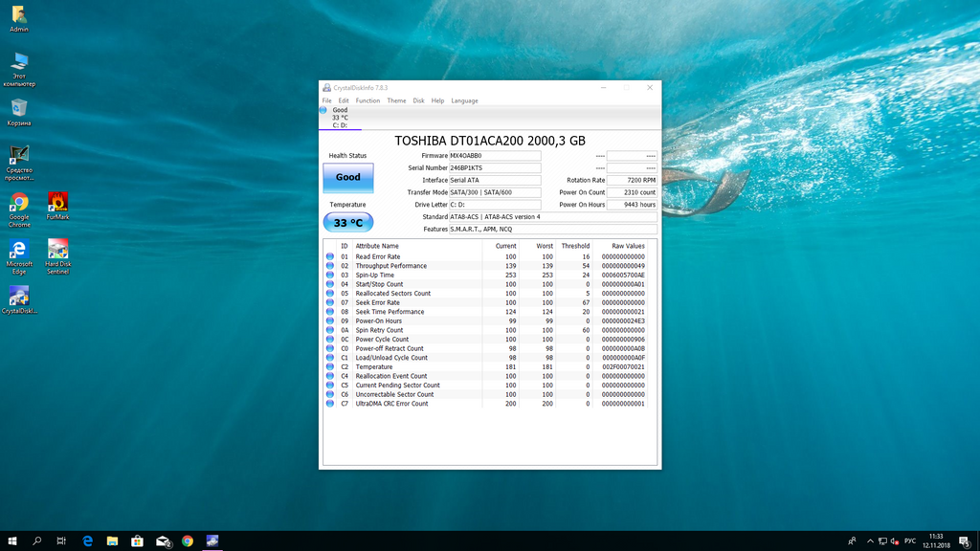Screen dimensions: 980x551
Task: Click the 33 °C temperature button
Action: coord(348,222)
